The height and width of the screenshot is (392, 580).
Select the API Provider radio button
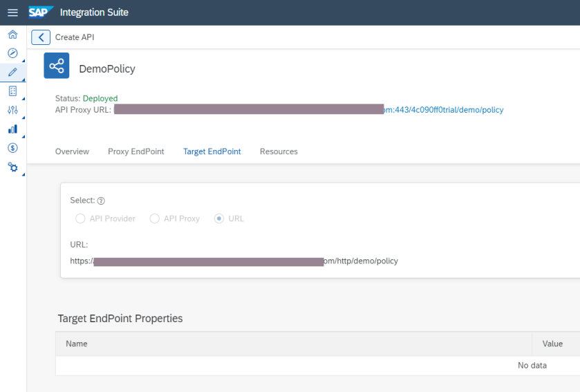(80, 218)
